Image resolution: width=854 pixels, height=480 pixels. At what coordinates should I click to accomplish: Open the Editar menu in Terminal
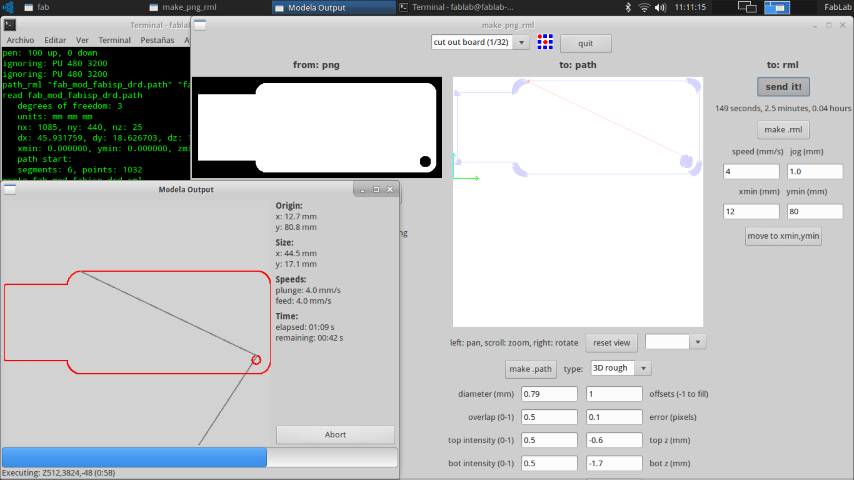(55, 40)
